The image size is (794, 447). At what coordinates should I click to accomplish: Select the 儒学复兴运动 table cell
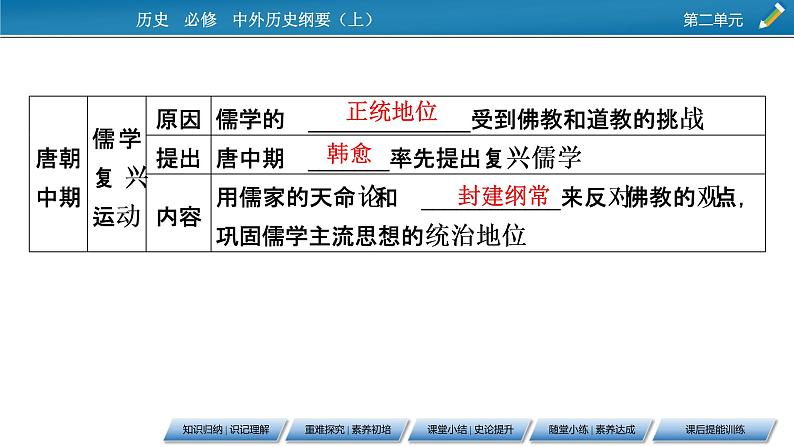coord(117,176)
